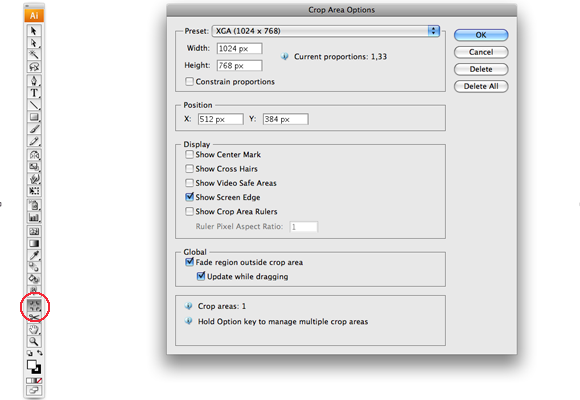Enable Constrain proportions checkbox

189,81
